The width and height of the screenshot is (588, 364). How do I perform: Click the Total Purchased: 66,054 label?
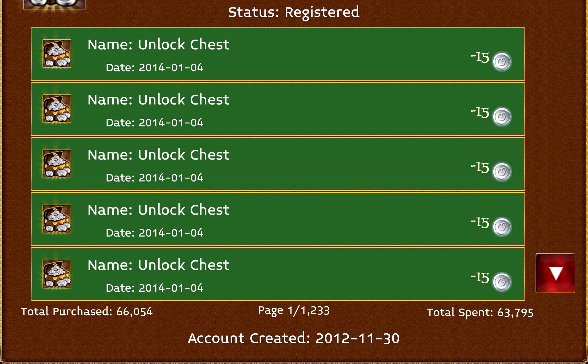[87, 312]
